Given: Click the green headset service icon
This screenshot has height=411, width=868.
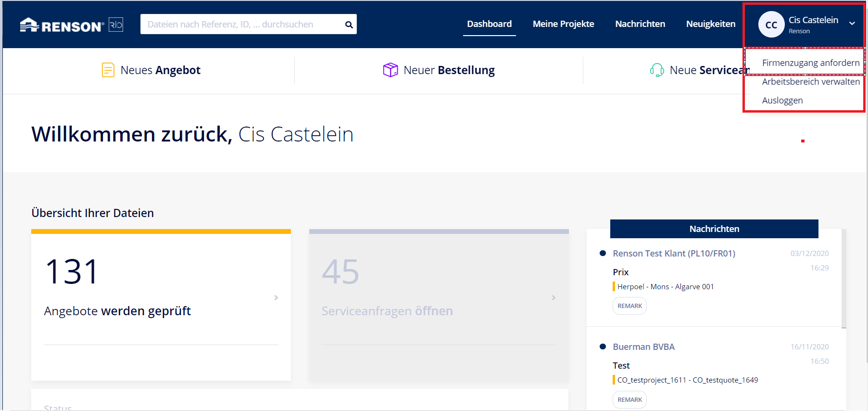Looking at the screenshot, I should click(x=657, y=70).
